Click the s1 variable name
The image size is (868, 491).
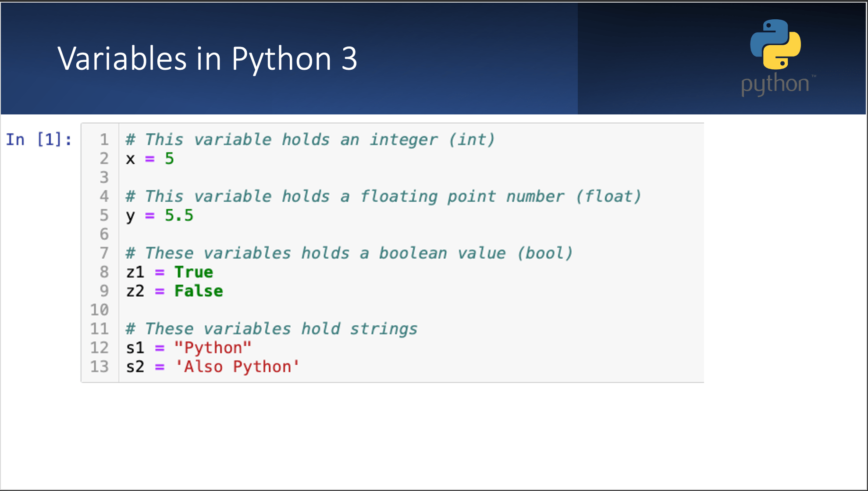tap(135, 348)
